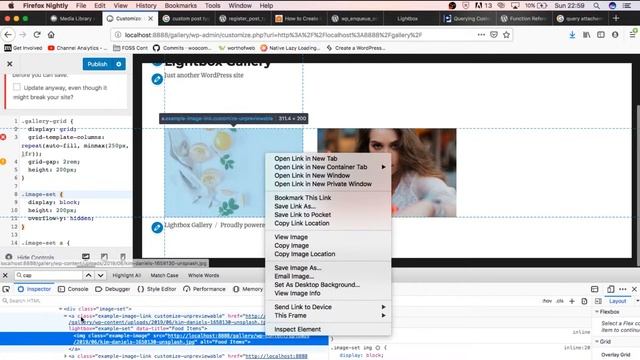Go forward with the forward arrow

pyautogui.click(x=22, y=35)
